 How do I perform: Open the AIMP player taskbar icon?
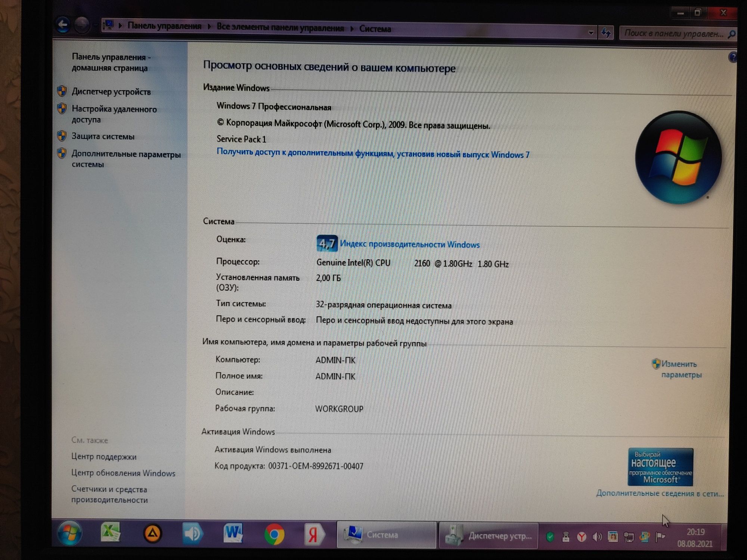point(152,533)
